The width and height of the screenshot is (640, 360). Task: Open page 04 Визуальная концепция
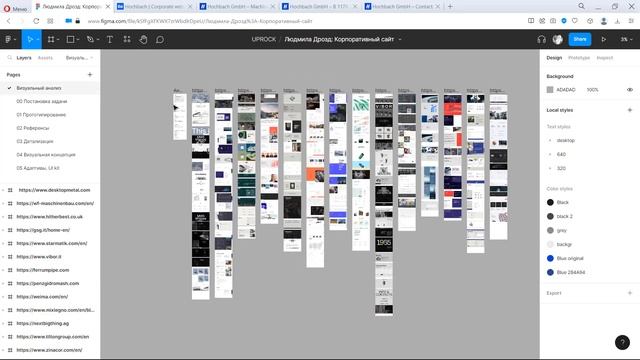click(x=46, y=155)
